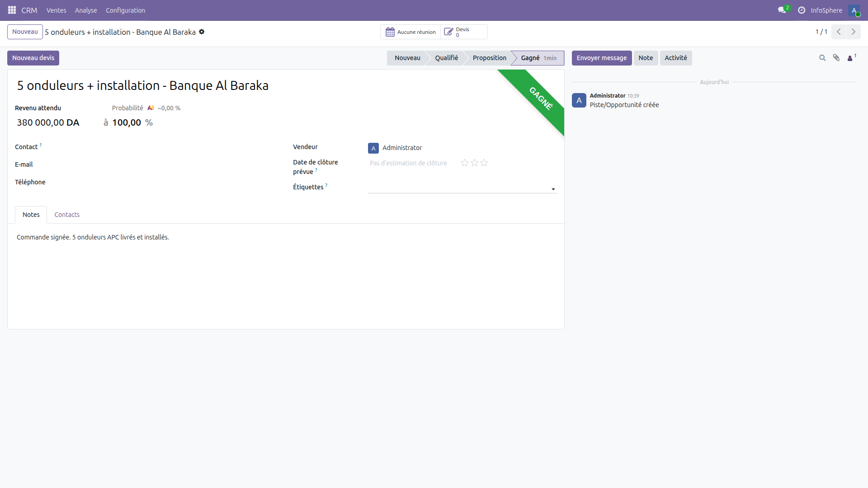
Task: Click the Contact input field
Action: pyautogui.click(x=136, y=147)
